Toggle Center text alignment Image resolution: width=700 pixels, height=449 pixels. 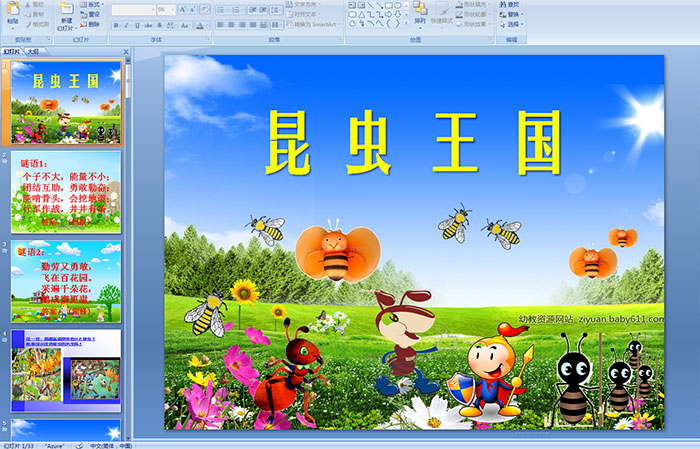point(231,25)
